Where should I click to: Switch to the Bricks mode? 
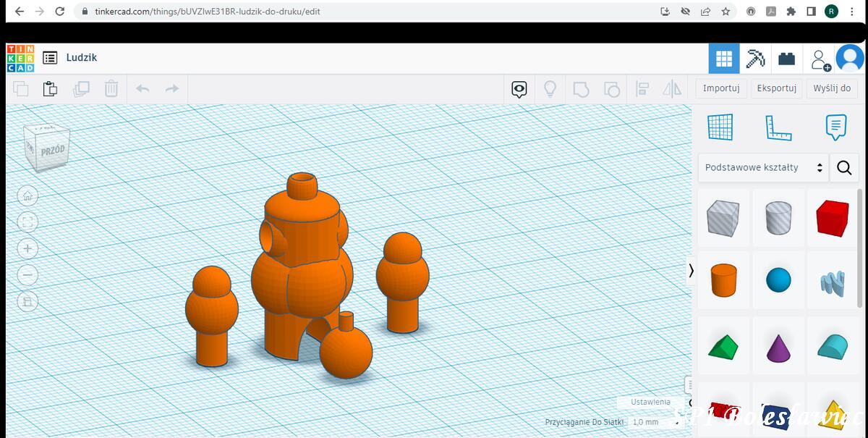coord(787,59)
